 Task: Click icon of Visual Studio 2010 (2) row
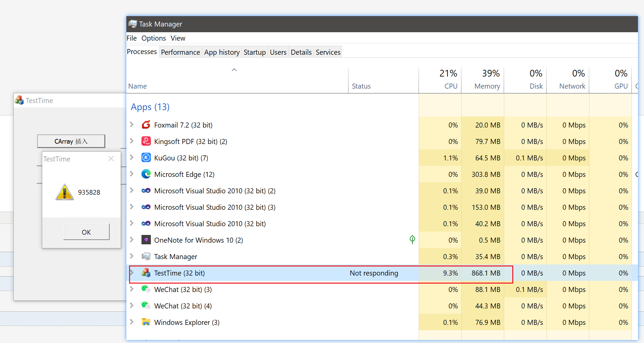click(x=146, y=191)
